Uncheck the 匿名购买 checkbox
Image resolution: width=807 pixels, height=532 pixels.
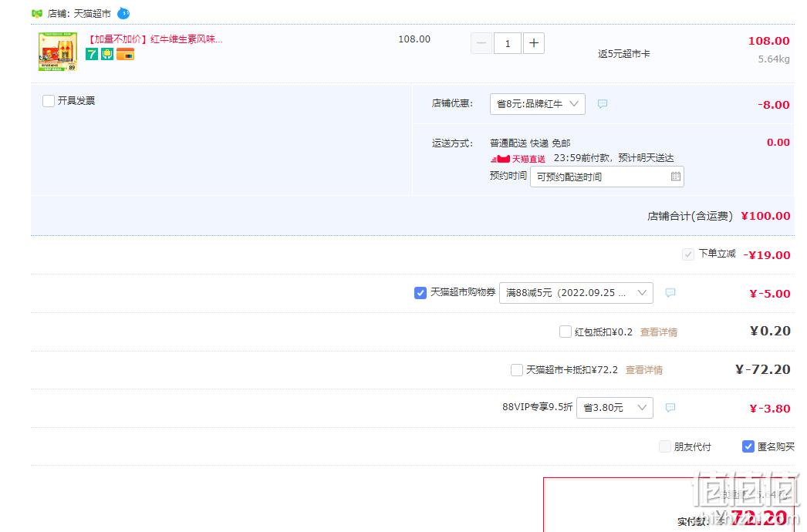[x=748, y=446]
